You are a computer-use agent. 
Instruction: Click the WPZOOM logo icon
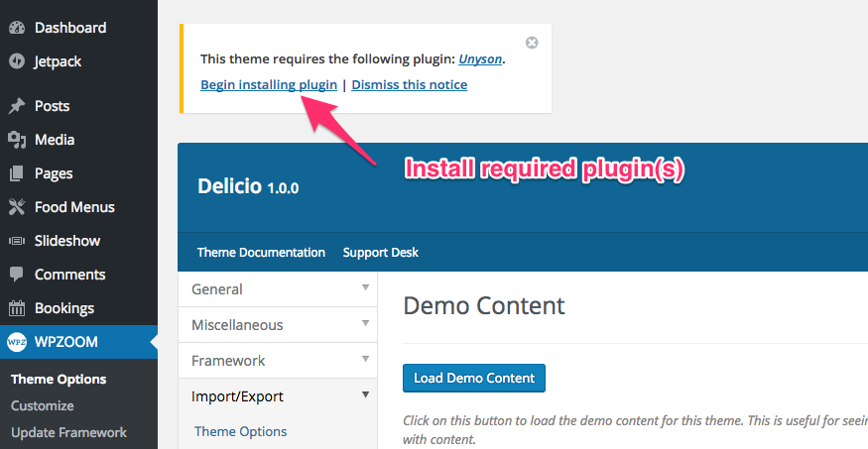pyautogui.click(x=17, y=342)
